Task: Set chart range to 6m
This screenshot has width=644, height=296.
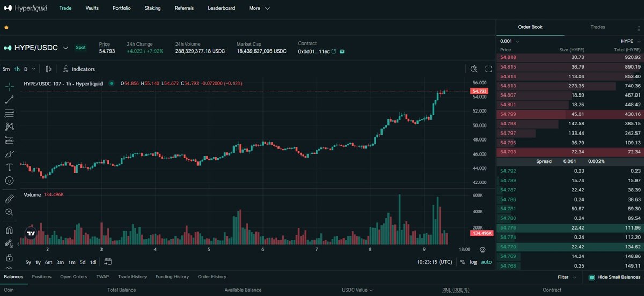Action: (48, 262)
